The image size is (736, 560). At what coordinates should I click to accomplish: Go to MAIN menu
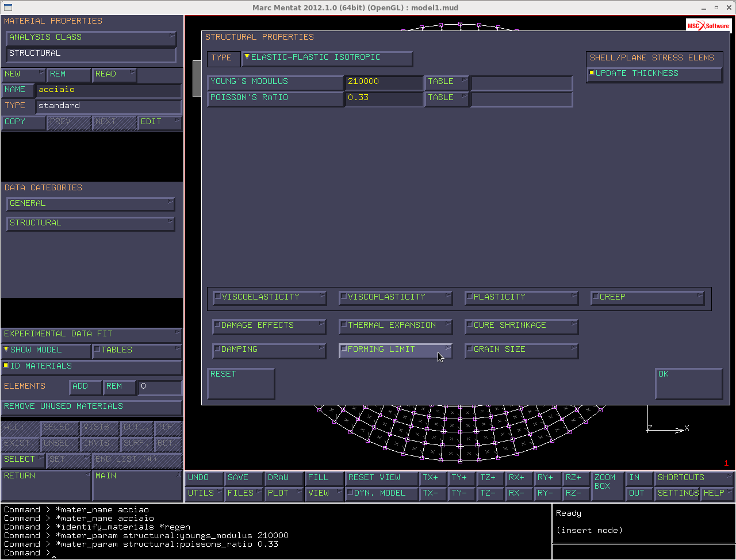click(x=137, y=485)
